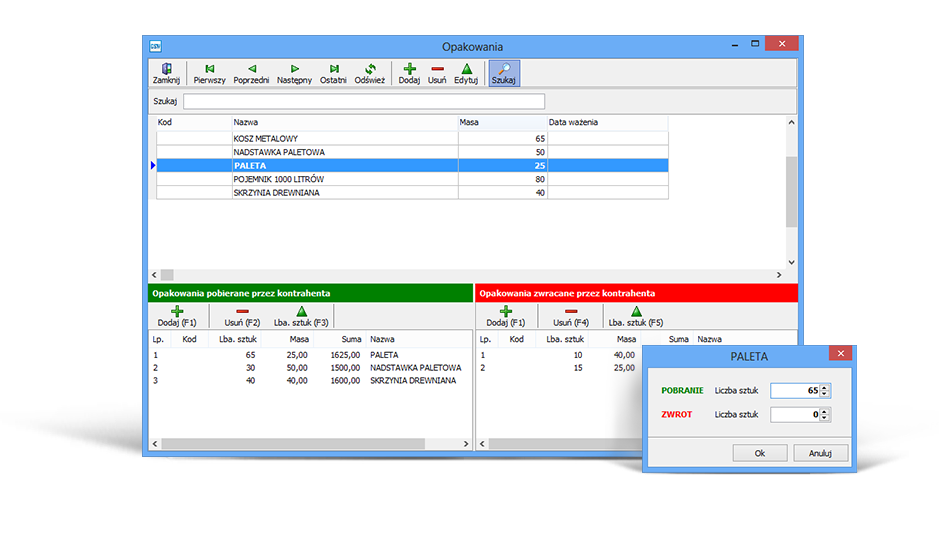Click the Zamknij (close) toolbar icon
Viewport: 939px width, 542px height.
166,73
